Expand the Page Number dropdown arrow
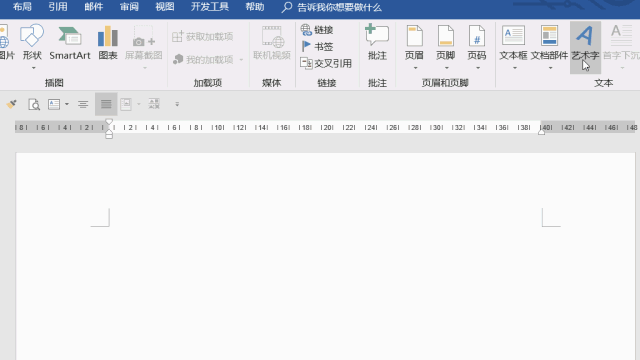 (478, 68)
